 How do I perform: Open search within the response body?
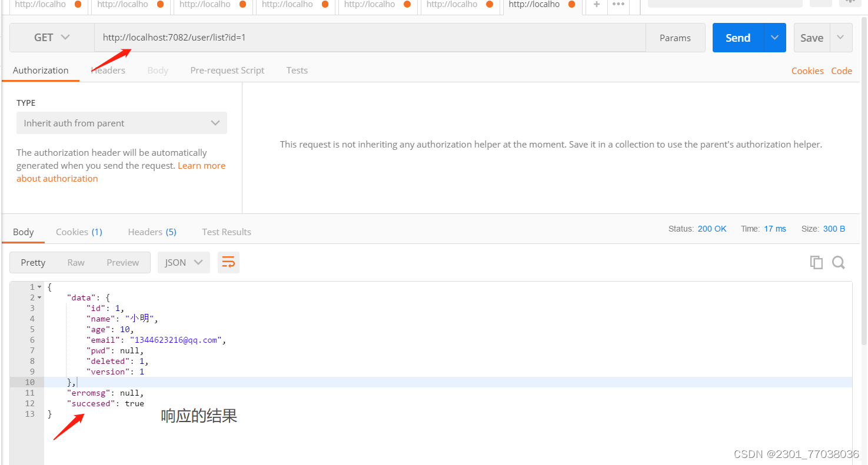pyautogui.click(x=838, y=262)
